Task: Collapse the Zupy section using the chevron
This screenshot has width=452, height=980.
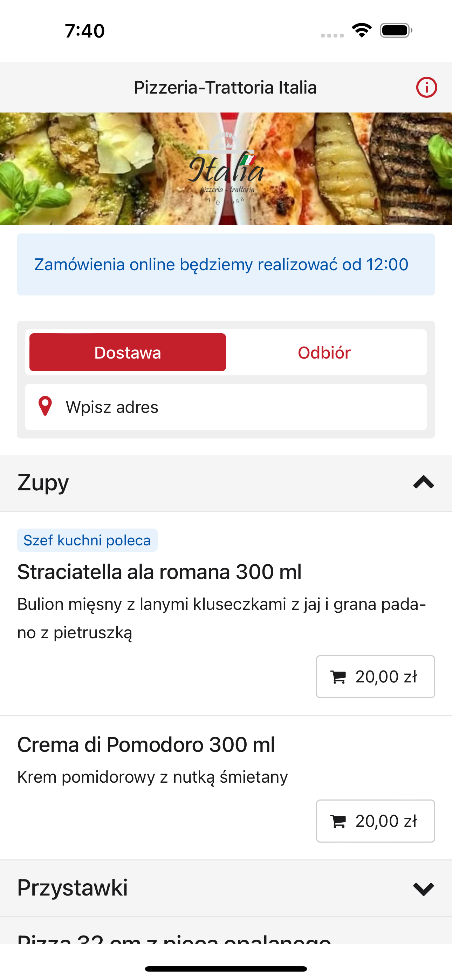Action: [x=424, y=482]
